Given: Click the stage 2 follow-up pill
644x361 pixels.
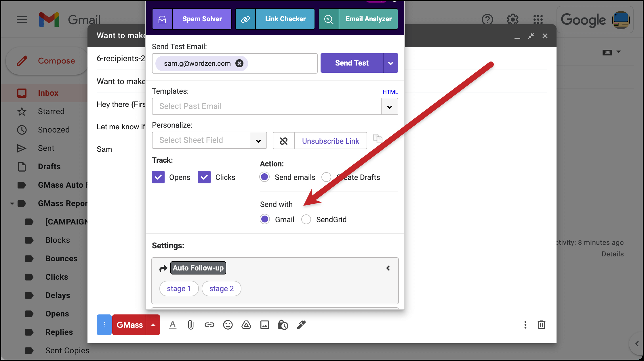Looking at the screenshot, I should point(222,289).
